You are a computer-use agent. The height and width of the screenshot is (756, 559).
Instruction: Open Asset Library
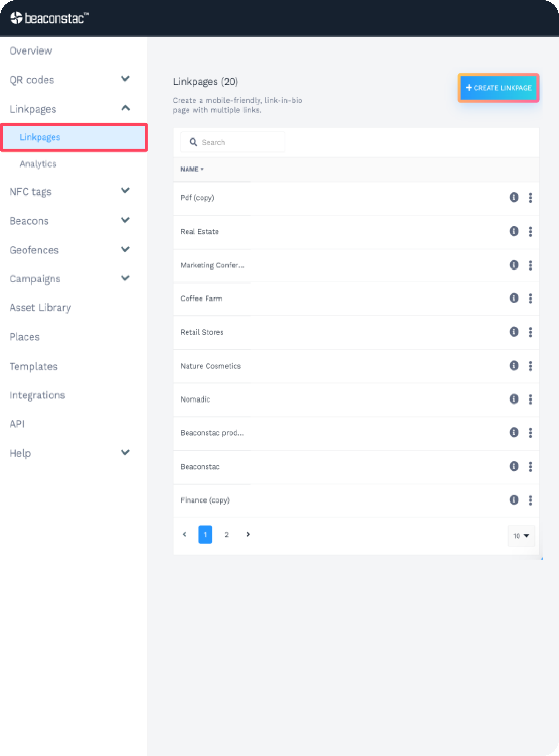[40, 308]
